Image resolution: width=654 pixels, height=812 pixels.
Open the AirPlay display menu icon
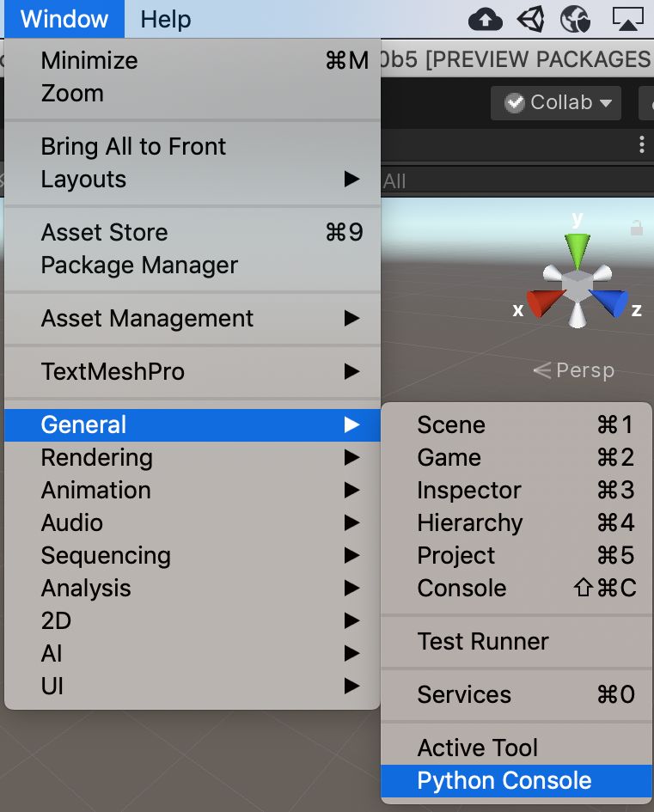pos(628,19)
